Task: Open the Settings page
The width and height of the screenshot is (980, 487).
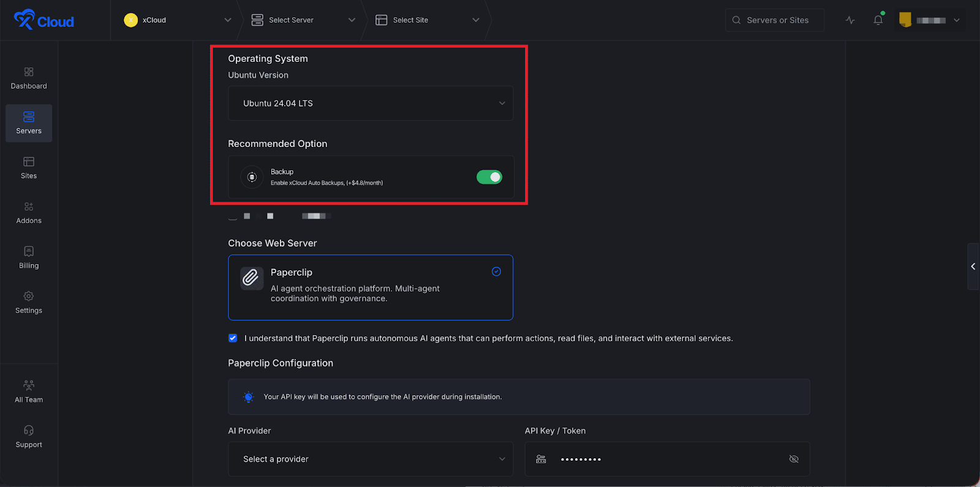Action: coord(29,303)
